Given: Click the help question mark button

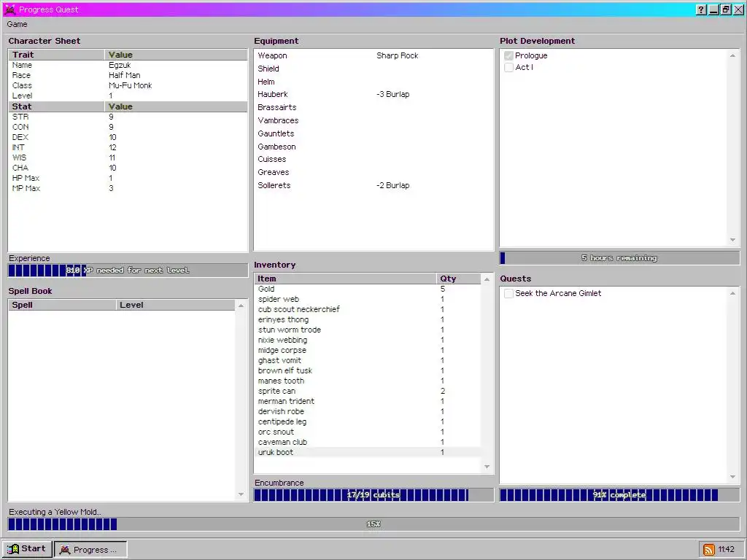Looking at the screenshot, I should click(701, 9).
